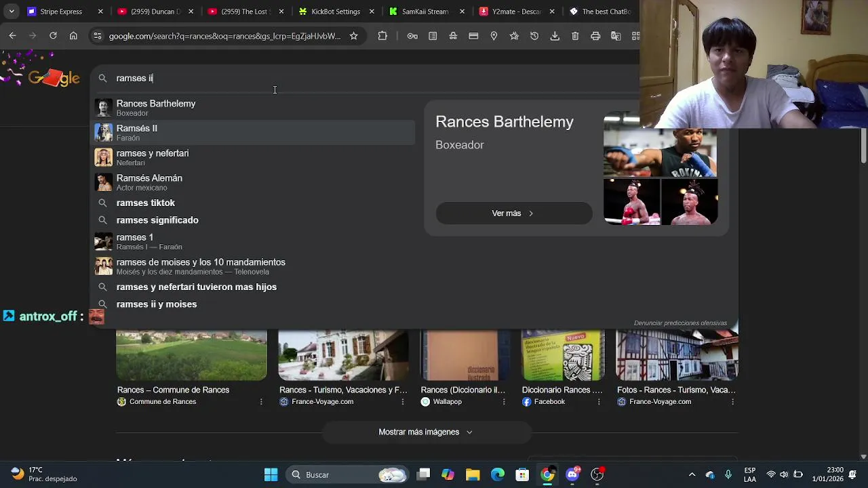Screen dimensions: 868x488
Task: Open more options for Wallapop result
Action: [x=504, y=402]
